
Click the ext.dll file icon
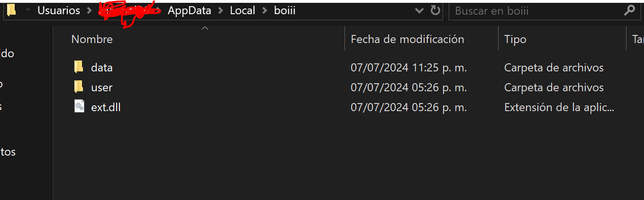79,107
